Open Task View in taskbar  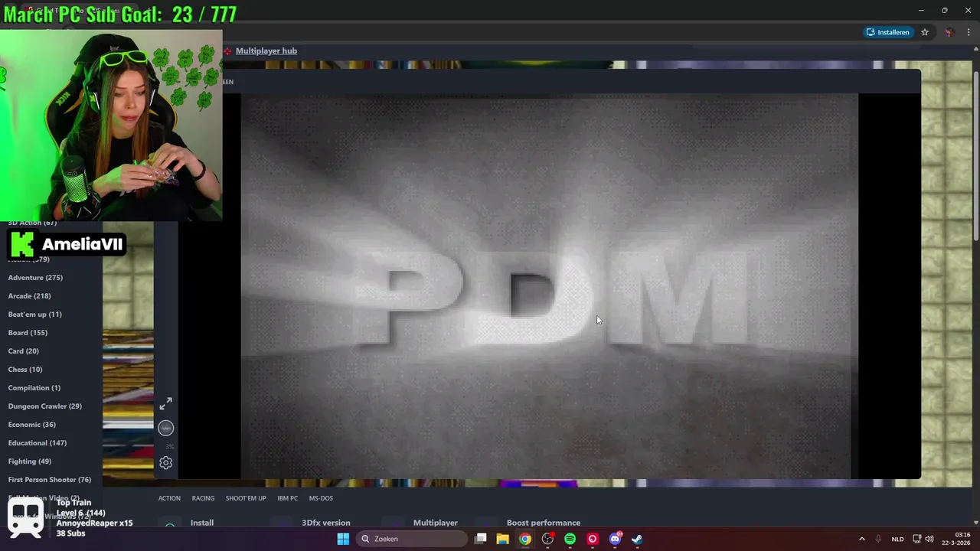click(481, 539)
